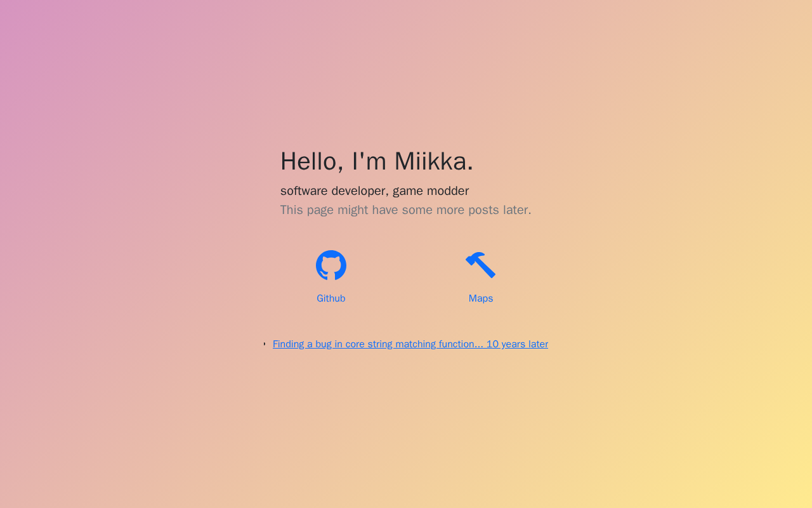Click the heading "Hello, I'm Miikka."
The width and height of the screenshot is (812, 508).
click(377, 161)
